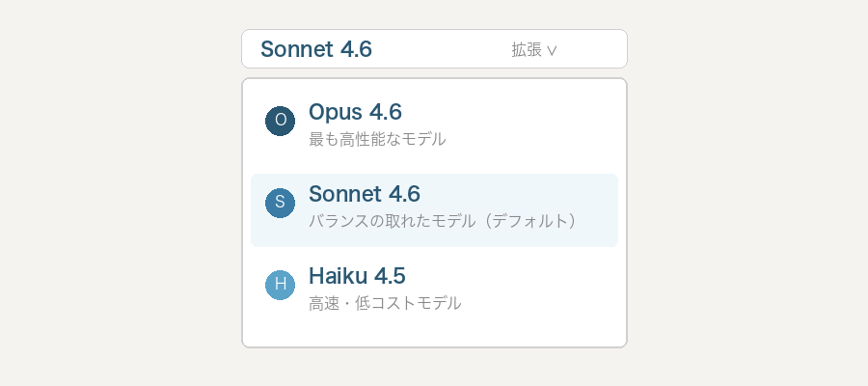Click the blank right end of the selector box

pyautogui.click(x=598, y=49)
